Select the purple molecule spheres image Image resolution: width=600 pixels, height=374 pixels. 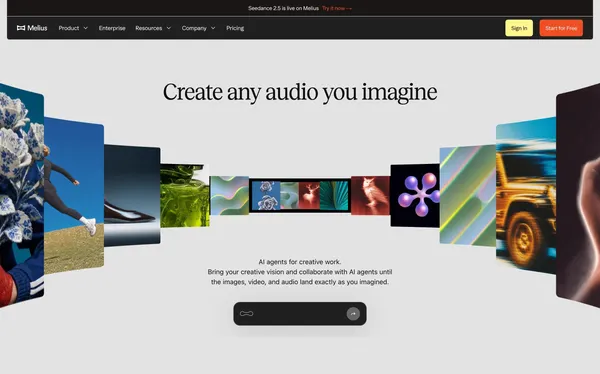(415, 196)
